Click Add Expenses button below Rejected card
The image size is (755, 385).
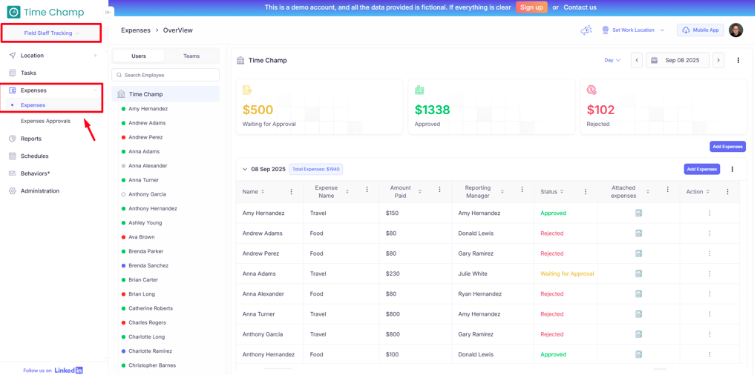tap(728, 146)
